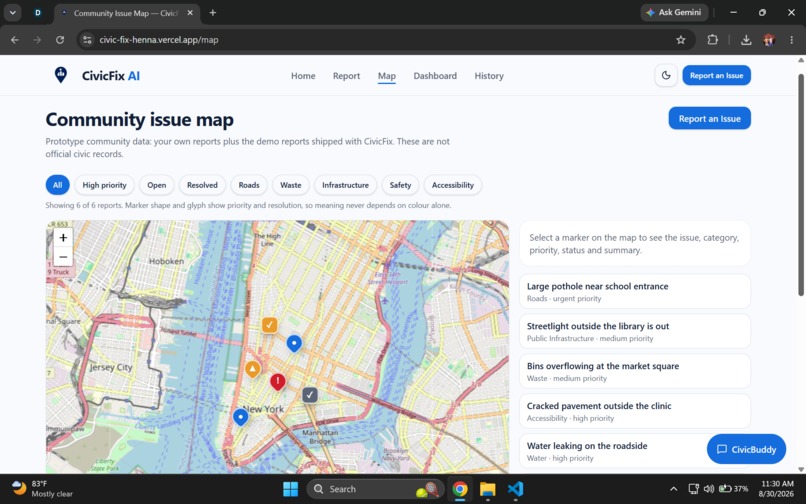Screen dimensions: 806x504
Task: Filter reports by Infrastructure category
Action: 345,185
